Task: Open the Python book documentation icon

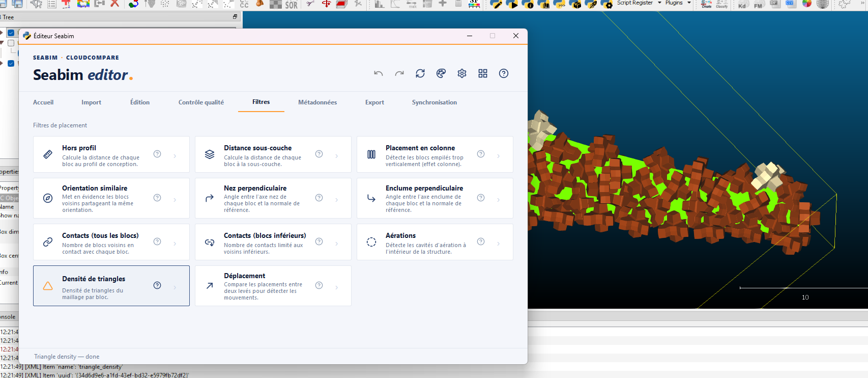Action: (543, 4)
